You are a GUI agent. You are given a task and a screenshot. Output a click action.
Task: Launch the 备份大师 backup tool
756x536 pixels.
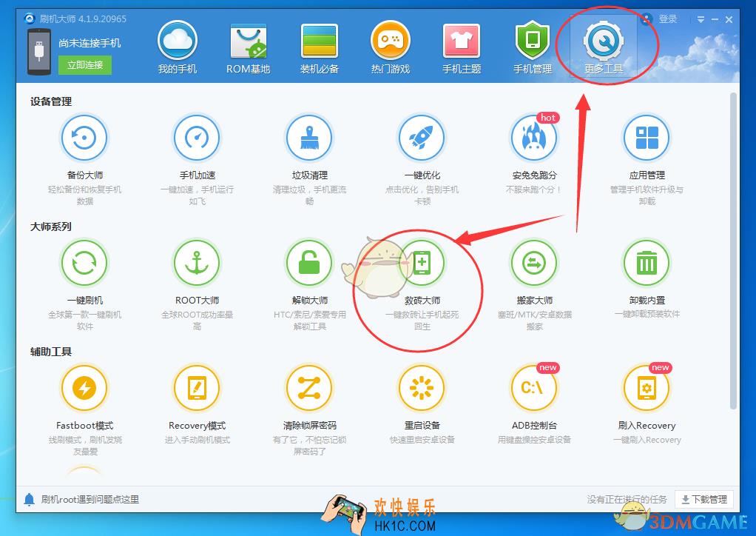tap(84, 138)
